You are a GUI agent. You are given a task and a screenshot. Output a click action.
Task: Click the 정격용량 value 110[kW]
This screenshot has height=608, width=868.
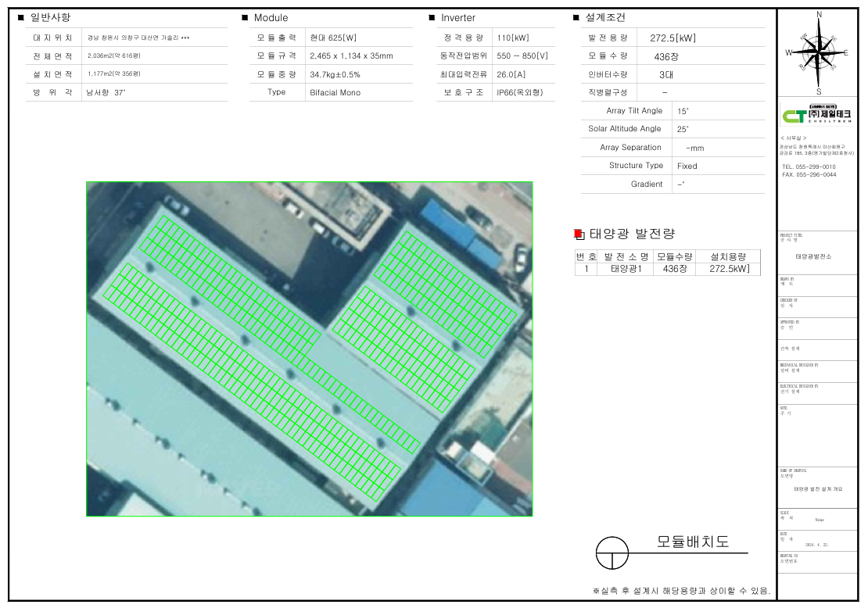tap(513, 38)
